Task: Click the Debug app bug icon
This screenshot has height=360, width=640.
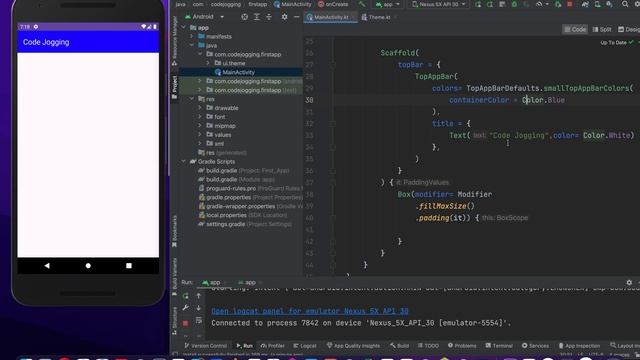Action: [x=514, y=4]
